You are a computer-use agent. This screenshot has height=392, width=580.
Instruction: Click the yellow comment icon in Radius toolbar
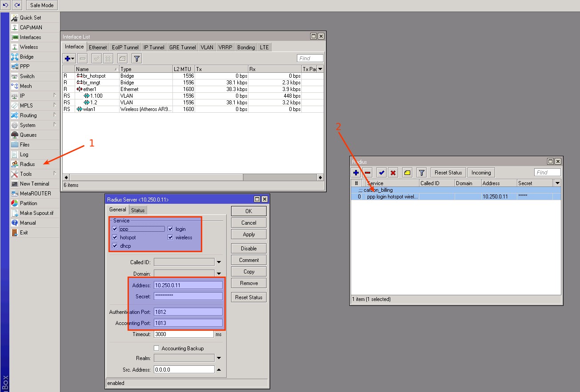[x=407, y=173]
